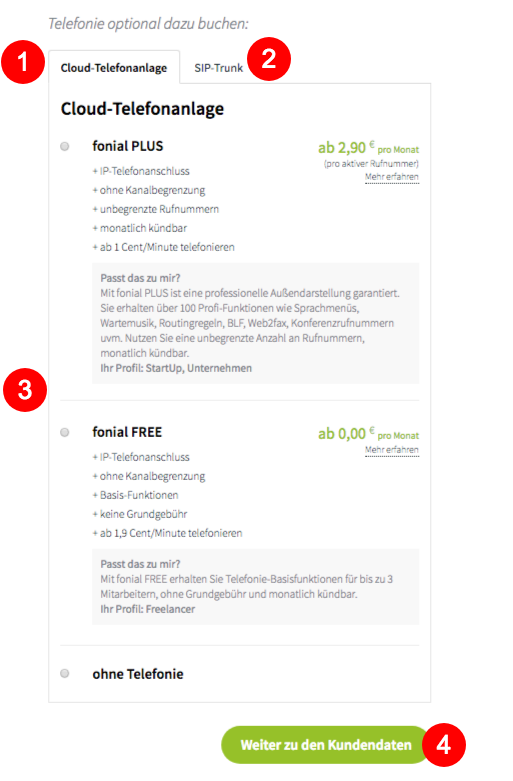Image resolution: width=513 pixels, height=781 pixels.
Task: Click the fonial PLUS 'Passt das zu mir?' box
Action: 256,323
